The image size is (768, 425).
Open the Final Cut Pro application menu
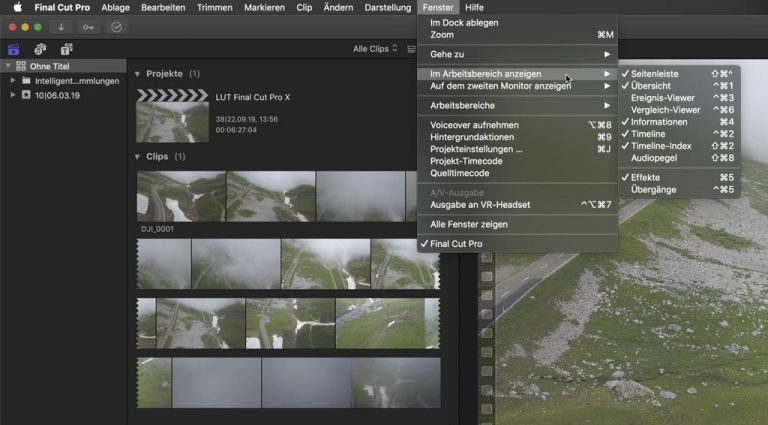point(62,7)
